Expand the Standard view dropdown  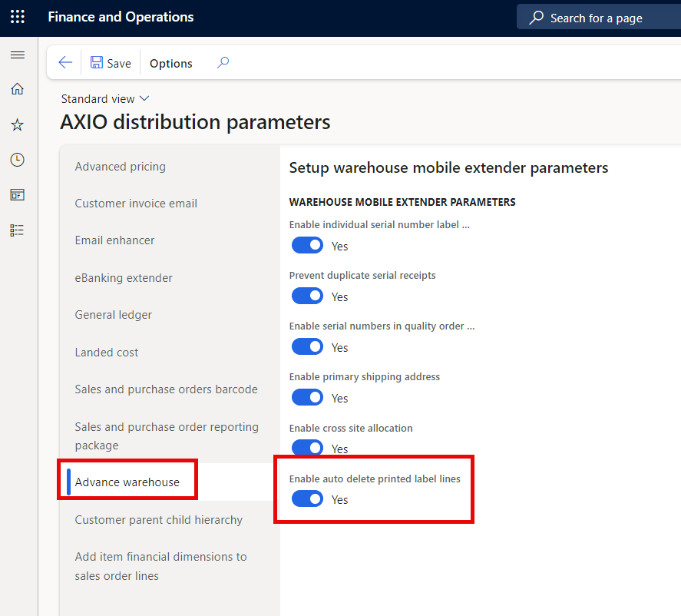(x=105, y=99)
